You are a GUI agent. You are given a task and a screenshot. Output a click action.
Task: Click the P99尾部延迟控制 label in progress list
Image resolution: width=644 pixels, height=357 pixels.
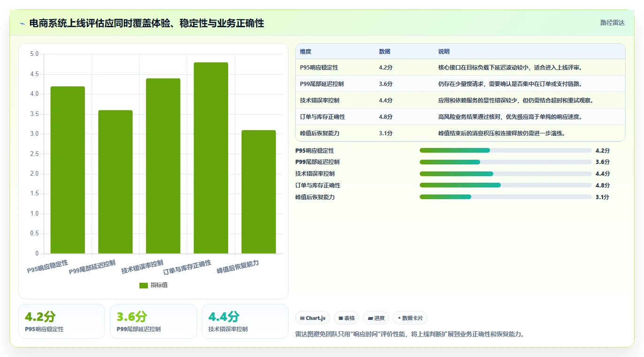coord(317,162)
